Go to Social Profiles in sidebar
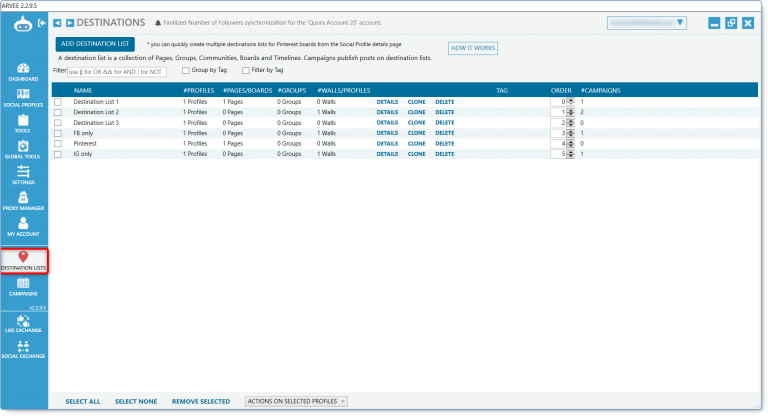 23,97
